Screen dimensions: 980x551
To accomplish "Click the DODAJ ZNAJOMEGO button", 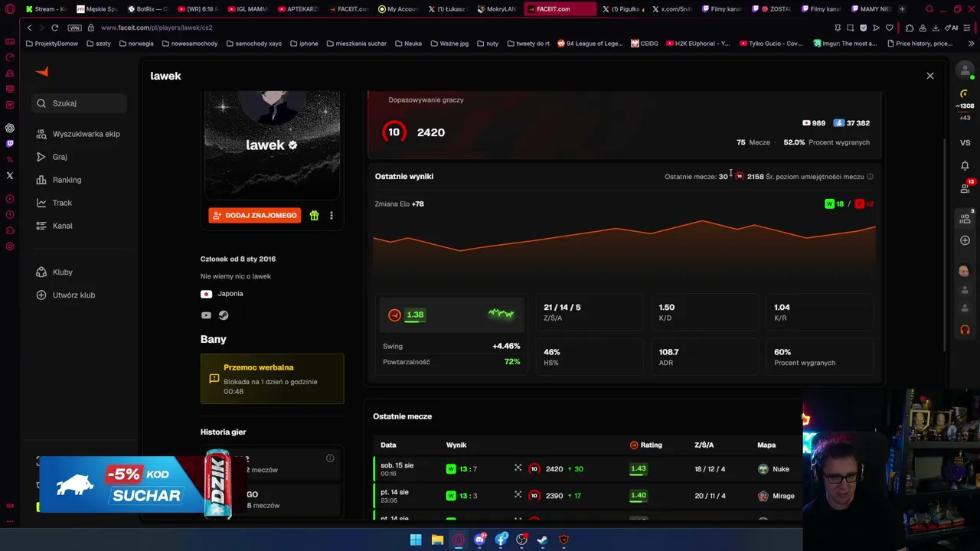I will pyautogui.click(x=254, y=215).
